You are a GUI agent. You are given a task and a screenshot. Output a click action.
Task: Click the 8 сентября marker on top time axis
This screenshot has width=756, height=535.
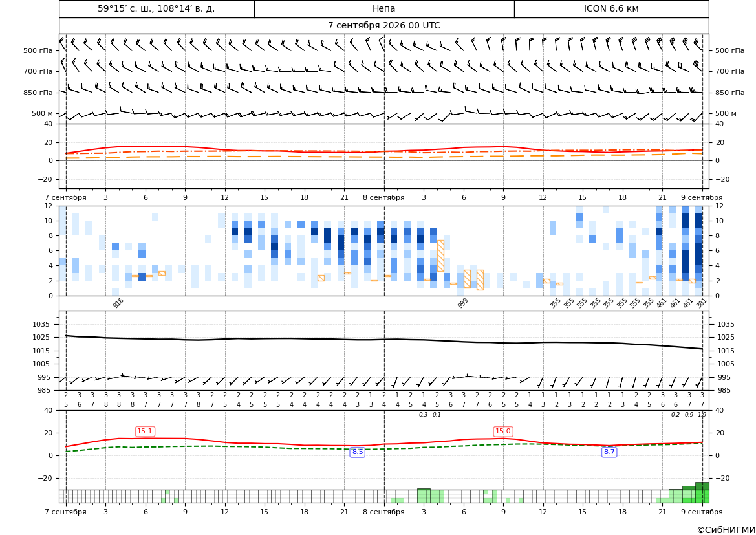(383, 197)
